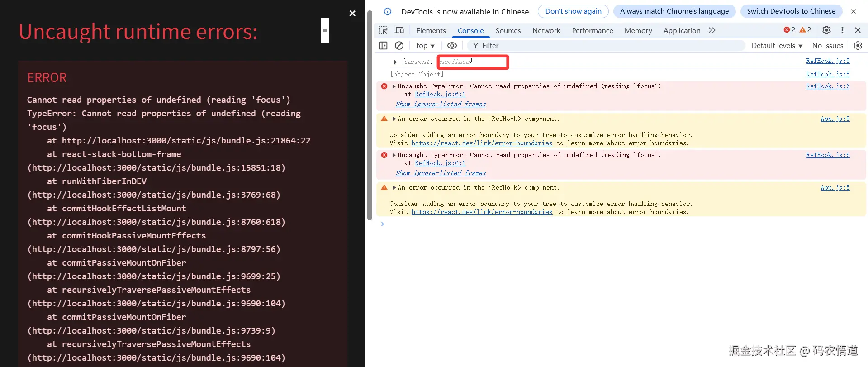Click the commitHookEffectListMount stack line

coord(116,209)
